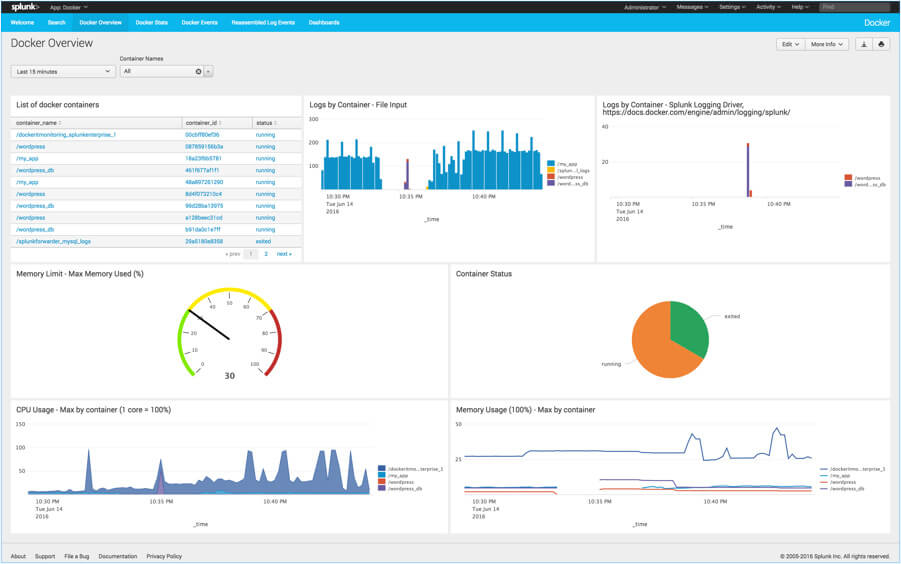Viewport: 901px width, 564px height.
Task: Click the 'exited' pie chart label
Action: 732,316
